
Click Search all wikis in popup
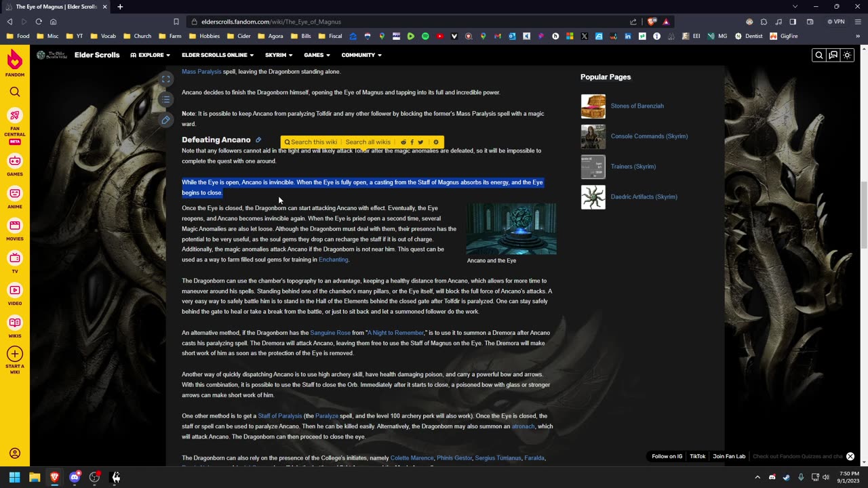[368, 142]
